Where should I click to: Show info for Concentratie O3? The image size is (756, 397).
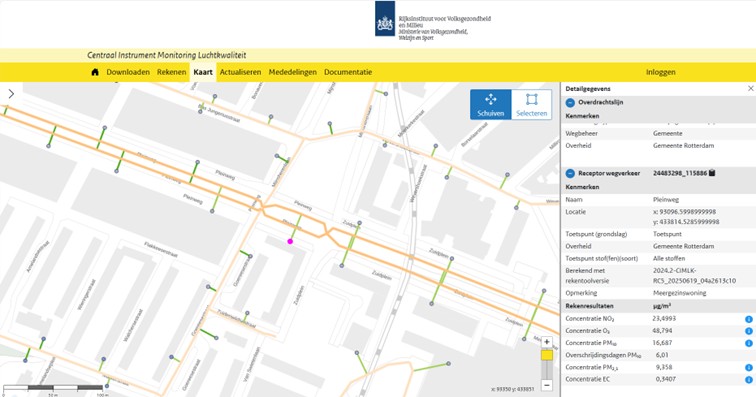749,331
